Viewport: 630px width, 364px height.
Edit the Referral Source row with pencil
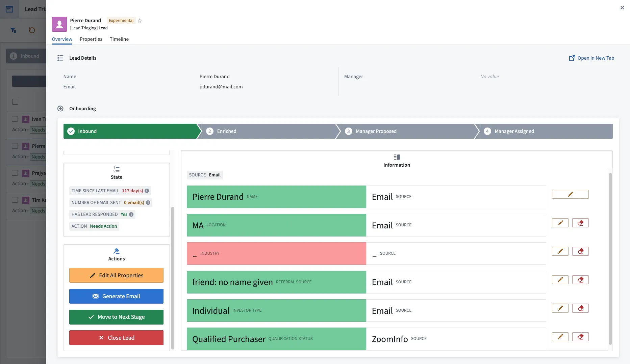tap(560, 280)
